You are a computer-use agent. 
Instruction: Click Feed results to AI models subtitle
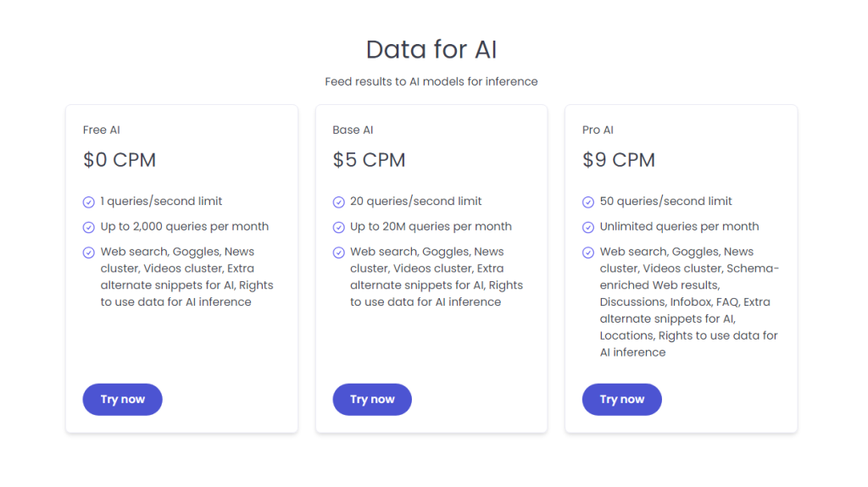[x=431, y=82]
